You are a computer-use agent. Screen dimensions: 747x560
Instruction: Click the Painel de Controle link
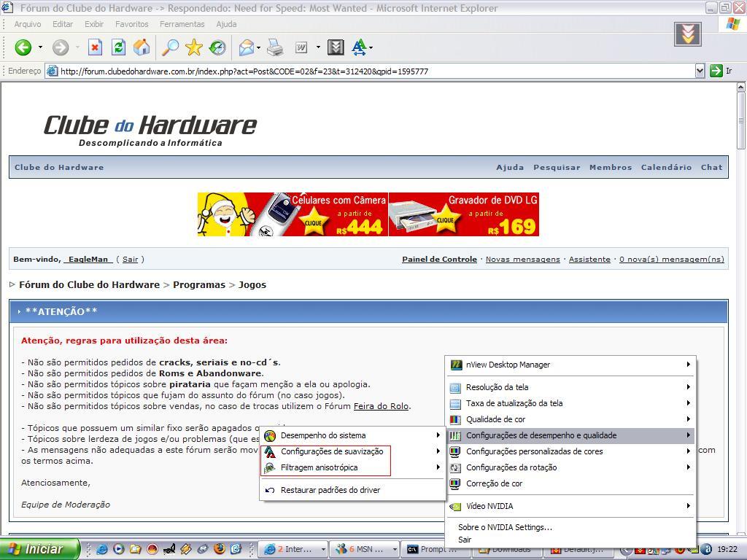point(439,259)
